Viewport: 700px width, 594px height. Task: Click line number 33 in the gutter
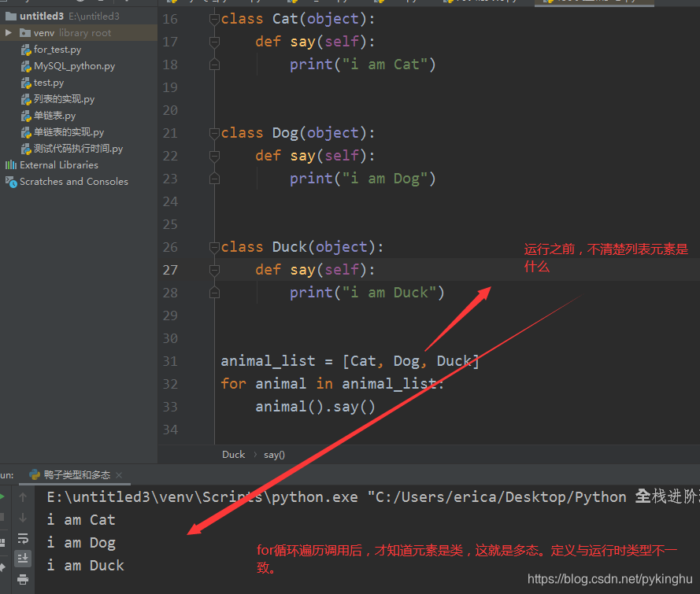[170, 408]
